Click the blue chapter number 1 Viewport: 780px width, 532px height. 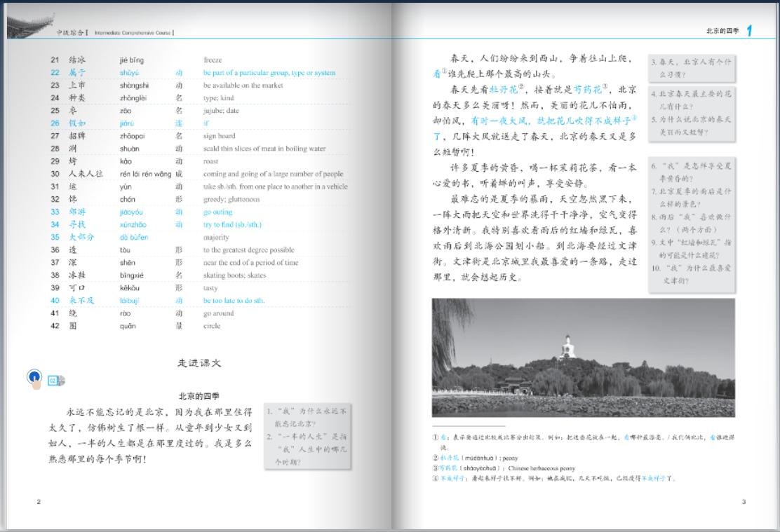749,30
